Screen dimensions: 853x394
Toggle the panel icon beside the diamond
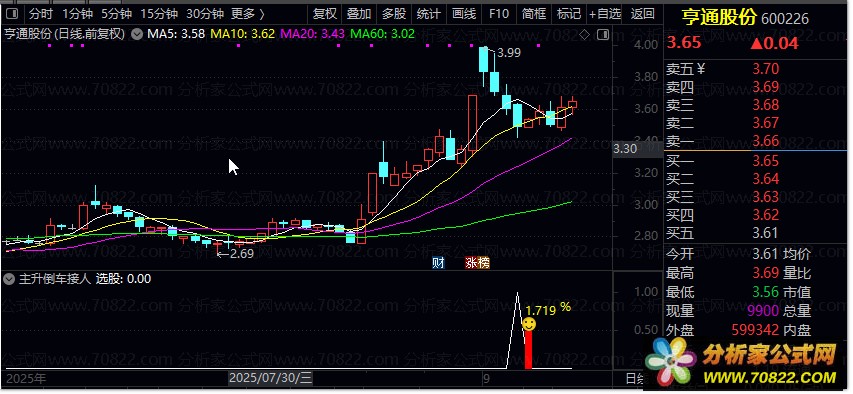(602, 35)
